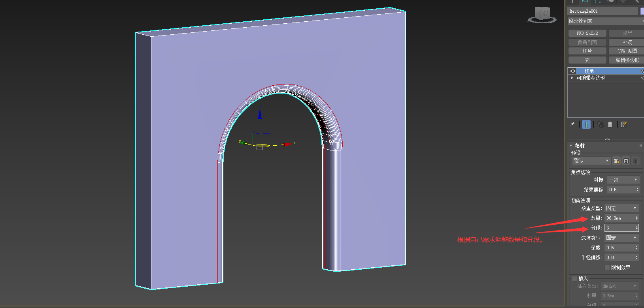The width and height of the screenshot is (644, 308).
Task: Apply the 补洞 modifier button
Action: tap(627, 42)
